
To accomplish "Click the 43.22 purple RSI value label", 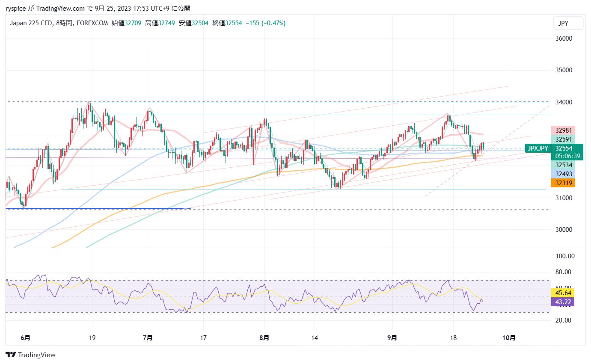I will 563,302.
